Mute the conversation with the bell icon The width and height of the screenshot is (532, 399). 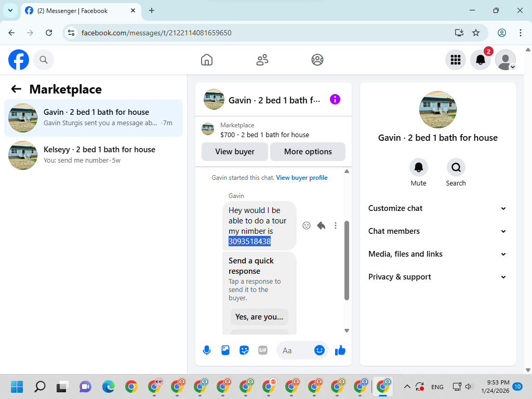click(x=418, y=167)
